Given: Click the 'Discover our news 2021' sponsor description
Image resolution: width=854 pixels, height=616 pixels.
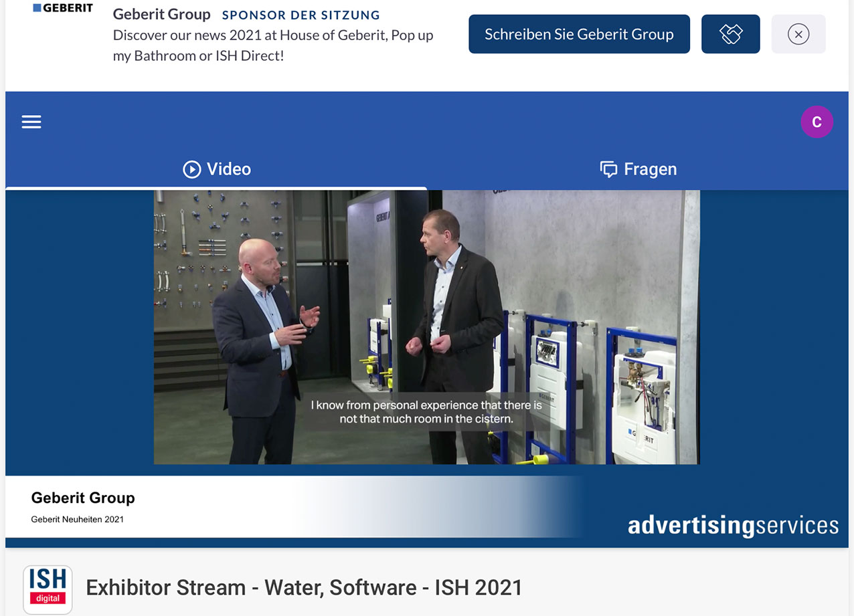Looking at the screenshot, I should pyautogui.click(x=272, y=45).
